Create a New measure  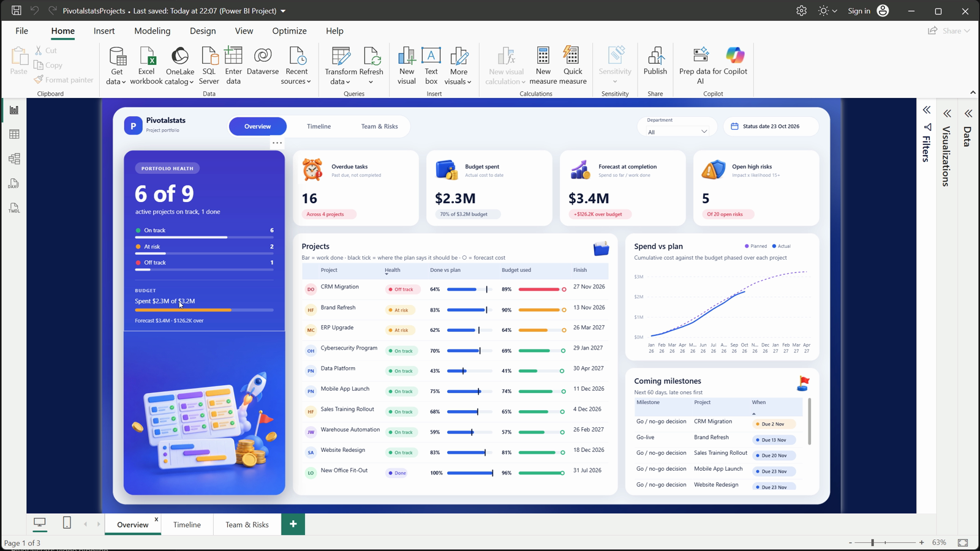tap(543, 66)
